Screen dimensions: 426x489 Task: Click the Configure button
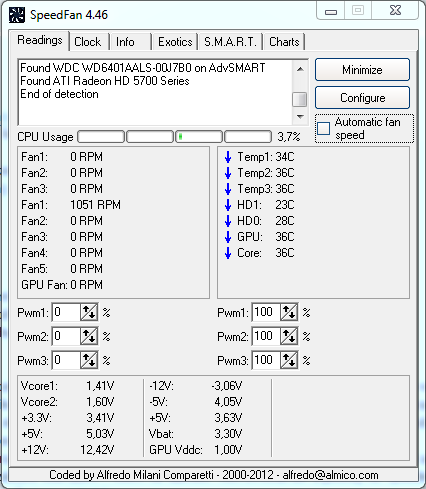362,98
